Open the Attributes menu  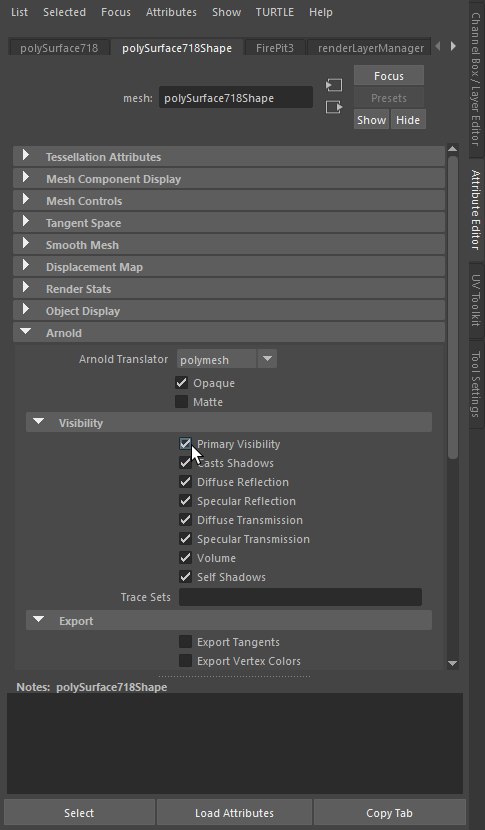[x=171, y=12]
